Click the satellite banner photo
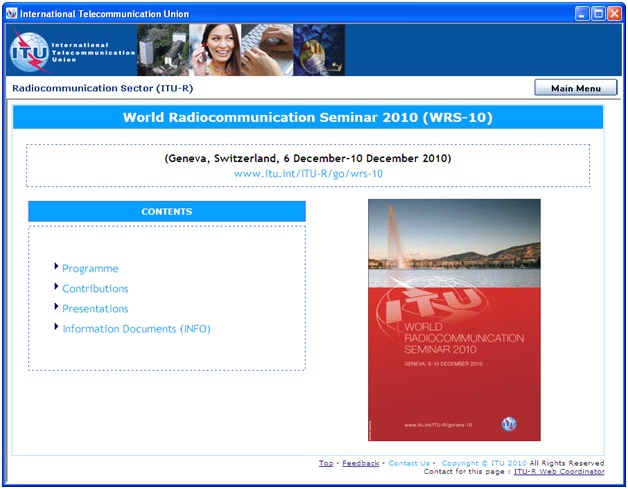Screen dimensions: 628x489 tap(319, 50)
